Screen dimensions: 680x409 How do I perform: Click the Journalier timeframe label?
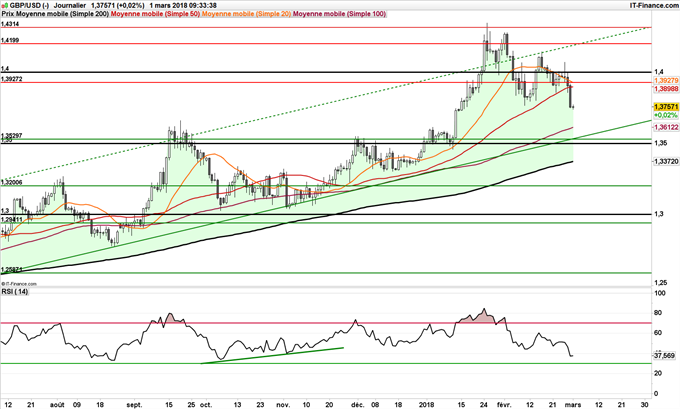tap(71, 6)
